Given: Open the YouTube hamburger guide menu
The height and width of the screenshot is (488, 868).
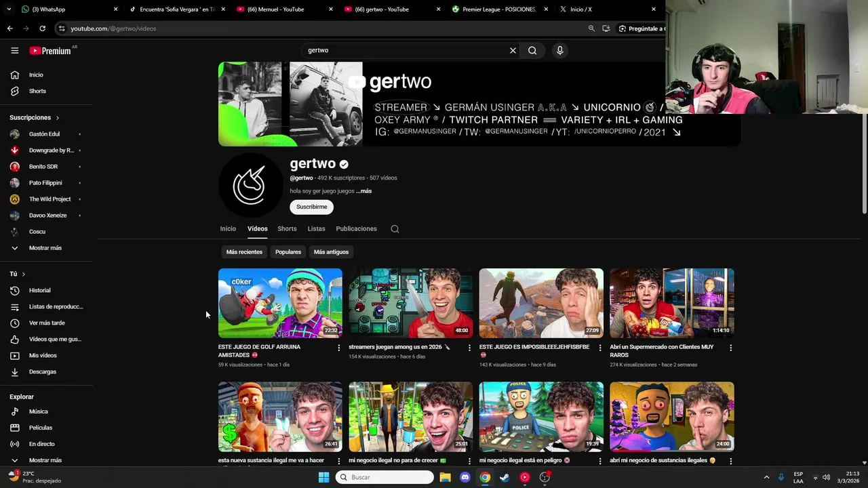Looking at the screenshot, I should click(14, 50).
